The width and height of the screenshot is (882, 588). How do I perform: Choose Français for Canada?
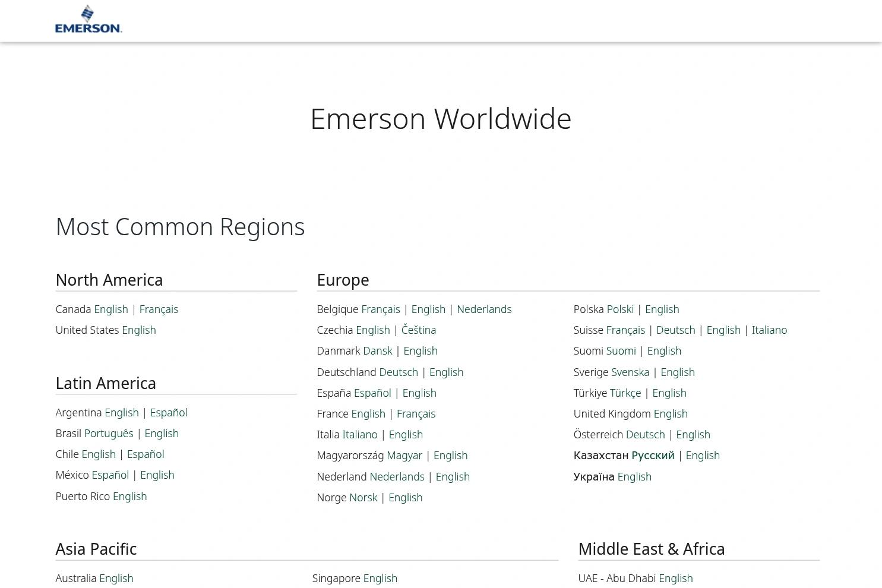pyautogui.click(x=159, y=309)
